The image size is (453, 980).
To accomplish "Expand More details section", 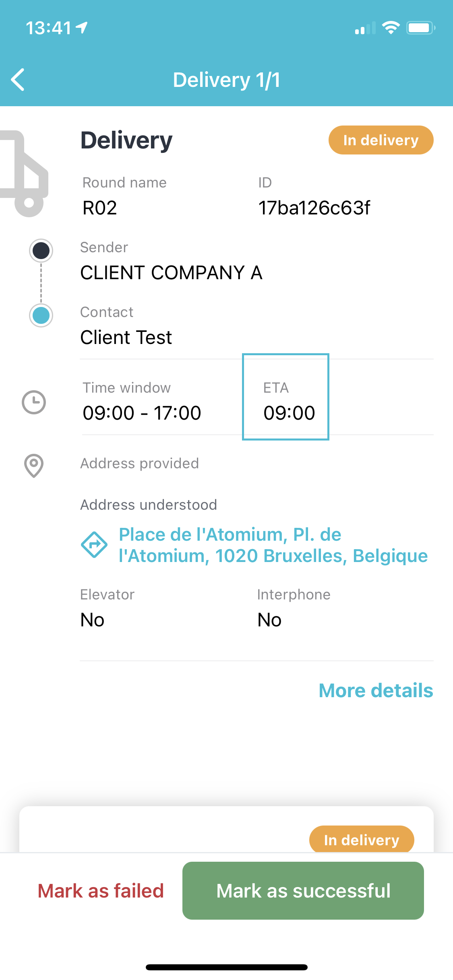I will (376, 691).
